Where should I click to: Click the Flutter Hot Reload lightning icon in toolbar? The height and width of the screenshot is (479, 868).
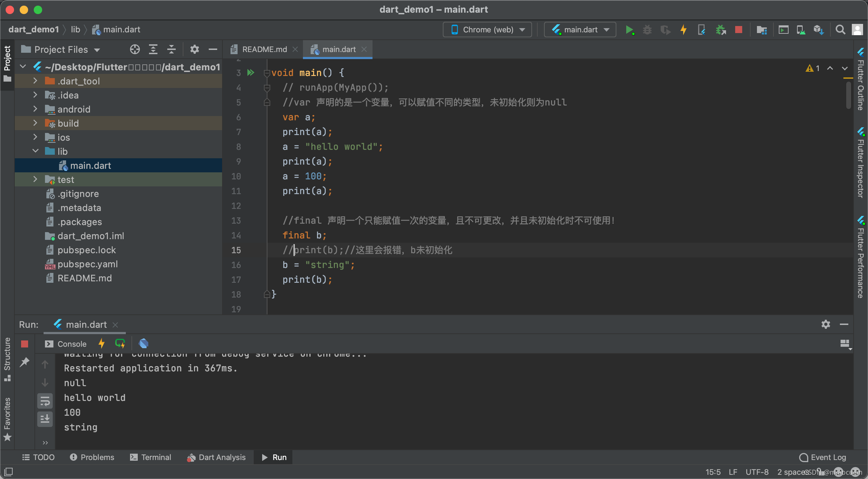[684, 30]
